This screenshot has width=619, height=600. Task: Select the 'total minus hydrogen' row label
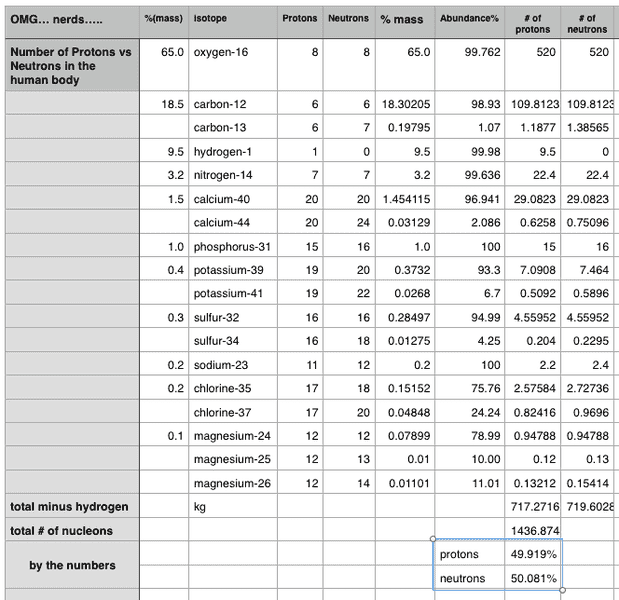72,506
